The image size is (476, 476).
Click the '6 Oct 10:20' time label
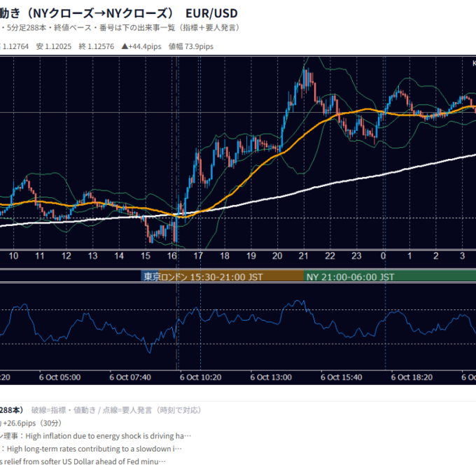click(201, 377)
